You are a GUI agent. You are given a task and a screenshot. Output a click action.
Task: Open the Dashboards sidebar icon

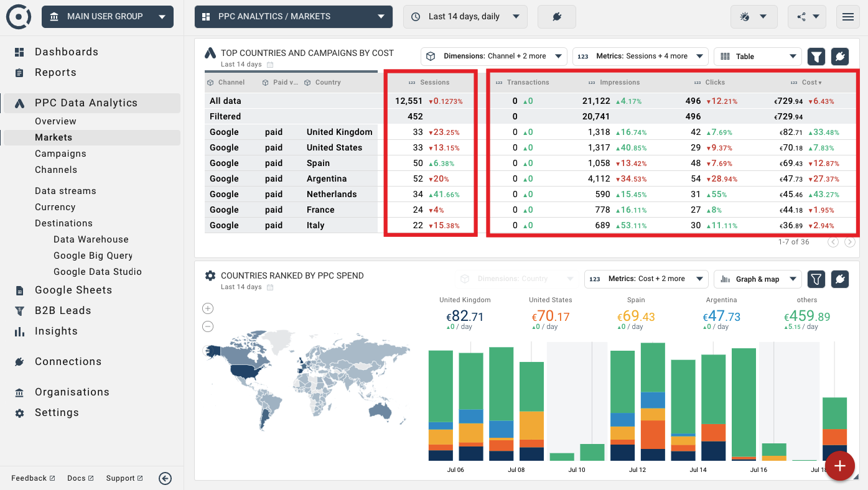pyautogui.click(x=19, y=52)
